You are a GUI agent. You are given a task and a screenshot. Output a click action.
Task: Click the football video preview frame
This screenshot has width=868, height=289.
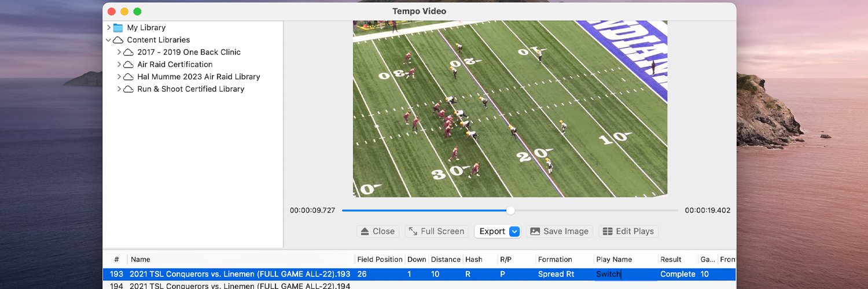(x=510, y=109)
